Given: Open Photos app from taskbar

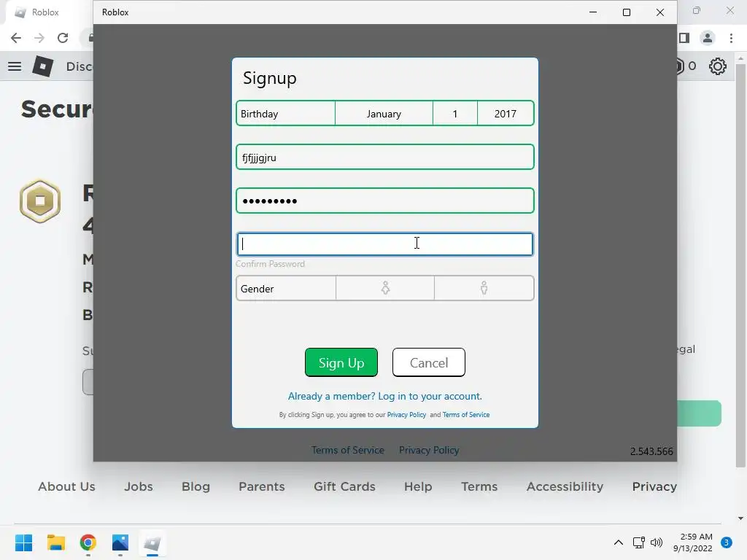Looking at the screenshot, I should coord(120,542).
